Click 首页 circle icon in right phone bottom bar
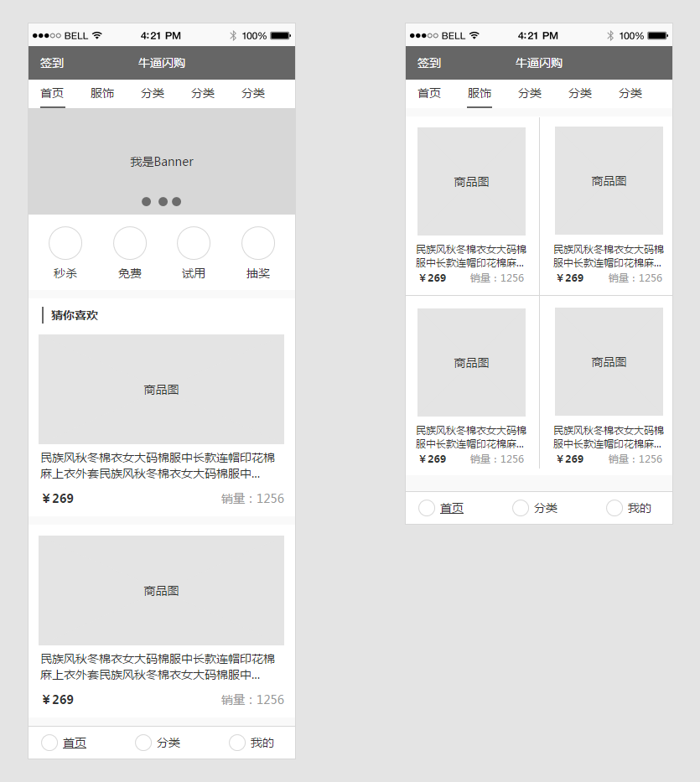The image size is (700, 782). [x=427, y=508]
